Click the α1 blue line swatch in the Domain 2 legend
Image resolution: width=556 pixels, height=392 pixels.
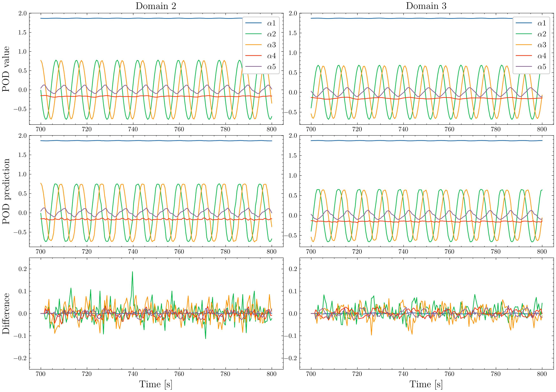pos(253,23)
